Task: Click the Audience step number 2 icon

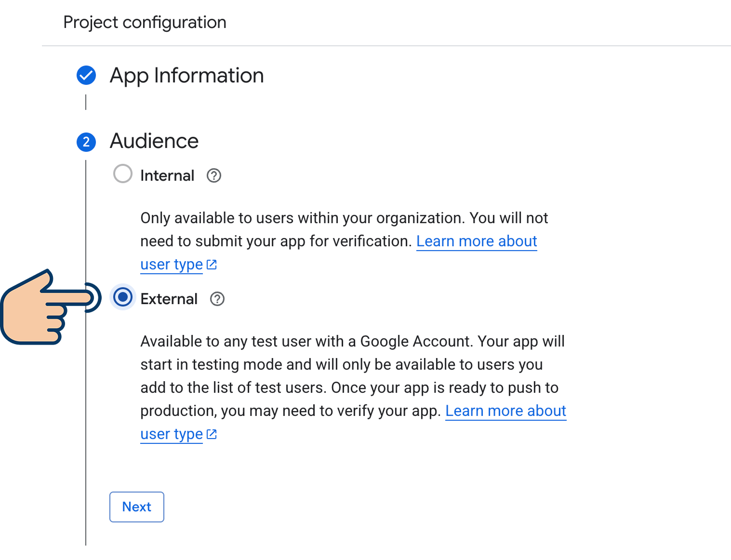Action: click(86, 142)
